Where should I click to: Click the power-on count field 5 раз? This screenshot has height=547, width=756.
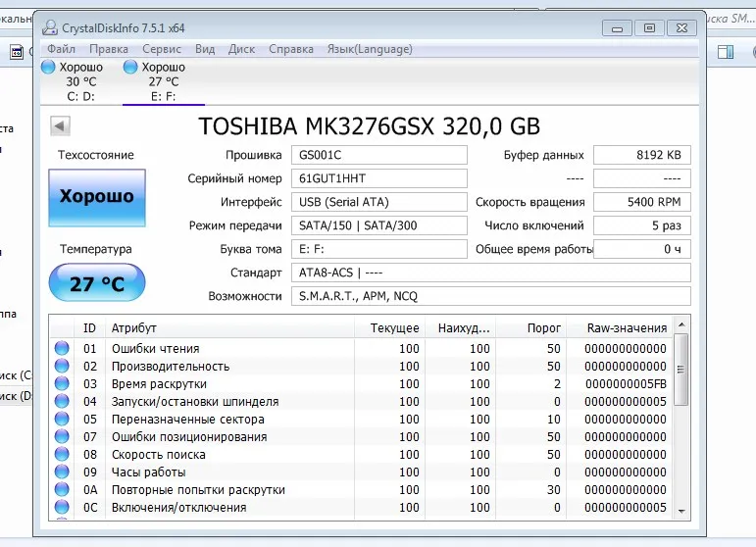pyautogui.click(x=641, y=225)
